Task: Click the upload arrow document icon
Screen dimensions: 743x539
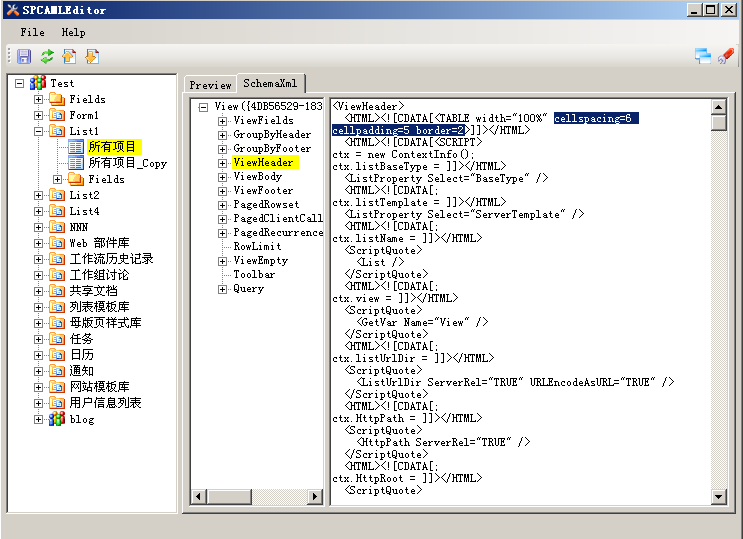Action: point(69,57)
